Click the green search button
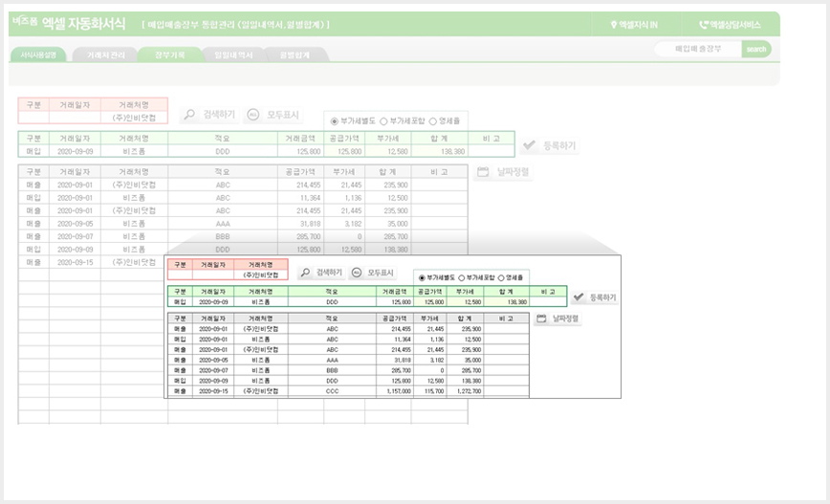Viewport: 830px width, 504px height. tap(755, 49)
